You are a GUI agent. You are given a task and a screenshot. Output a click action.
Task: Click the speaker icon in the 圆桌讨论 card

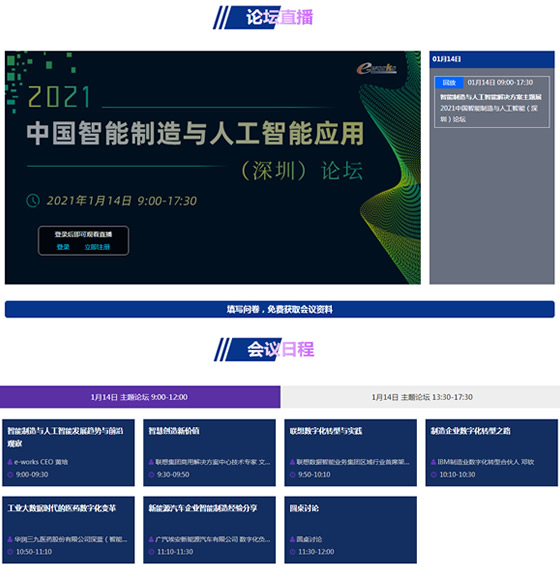click(292, 539)
